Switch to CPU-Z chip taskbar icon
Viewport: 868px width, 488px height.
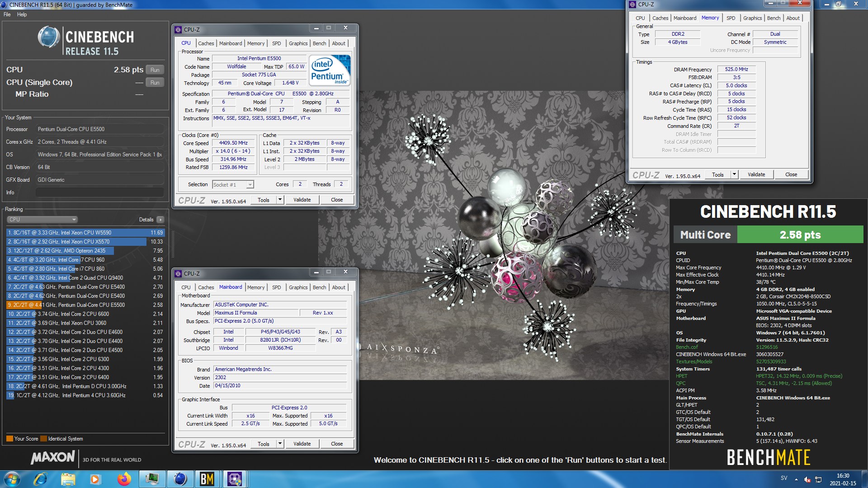point(235,479)
